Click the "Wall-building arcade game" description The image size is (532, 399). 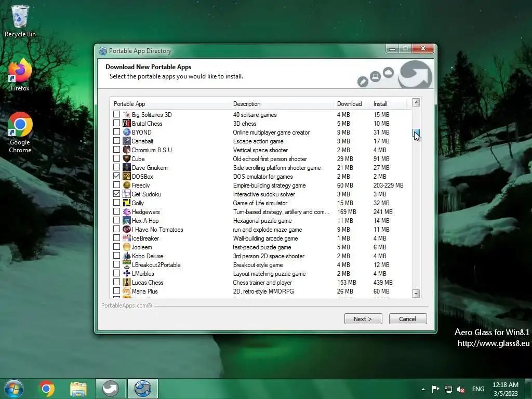click(265, 238)
